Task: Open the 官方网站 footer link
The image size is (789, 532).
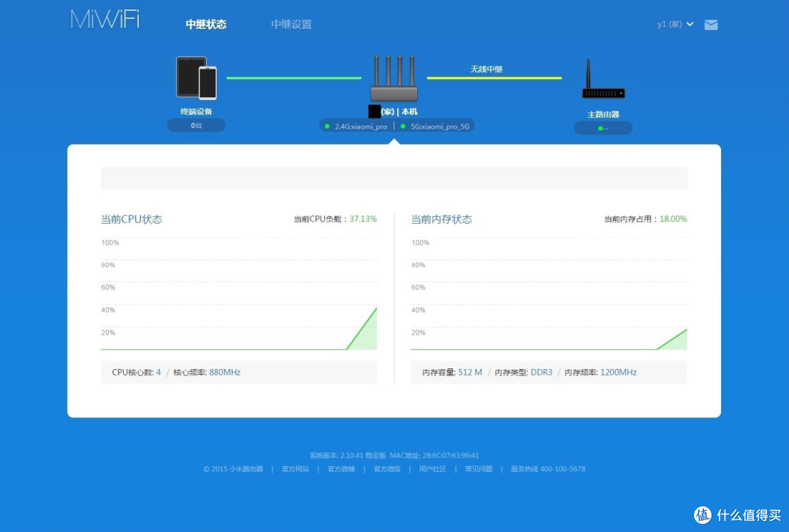Action: click(295, 469)
